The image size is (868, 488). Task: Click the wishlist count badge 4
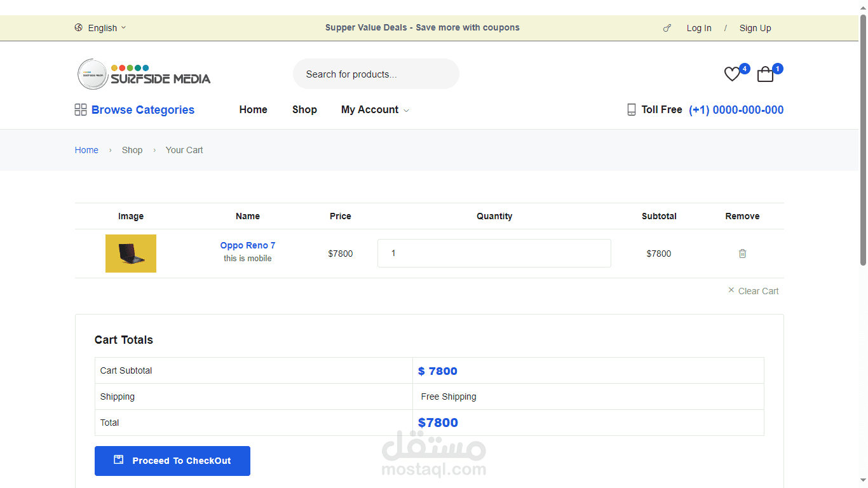click(x=745, y=69)
